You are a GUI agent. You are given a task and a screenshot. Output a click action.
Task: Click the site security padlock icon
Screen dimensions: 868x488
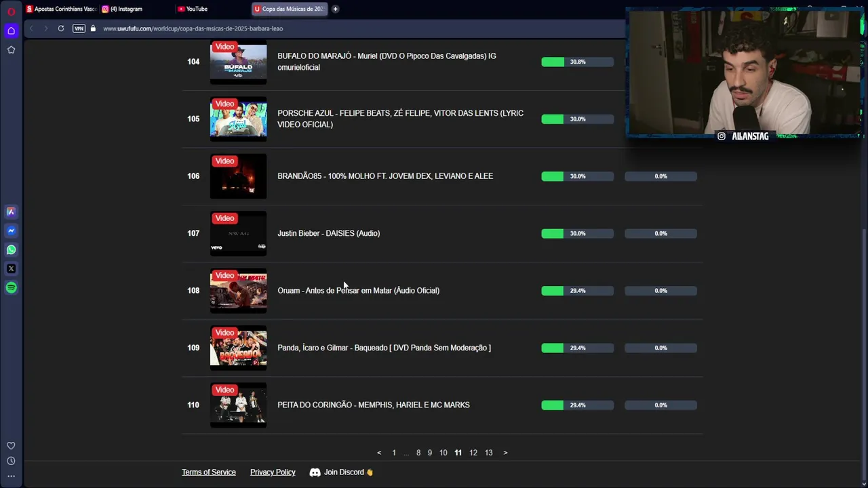pyautogui.click(x=93, y=28)
